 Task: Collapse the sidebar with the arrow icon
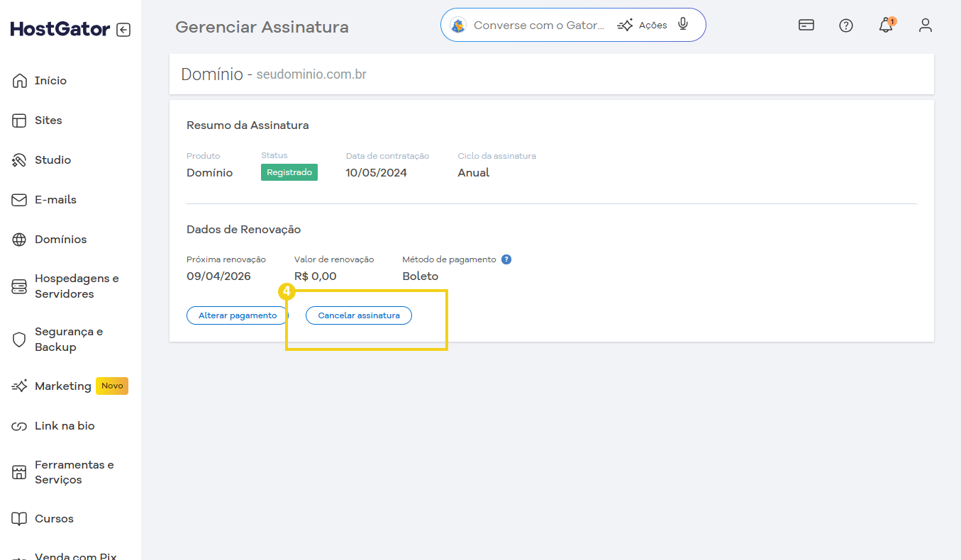point(123,30)
